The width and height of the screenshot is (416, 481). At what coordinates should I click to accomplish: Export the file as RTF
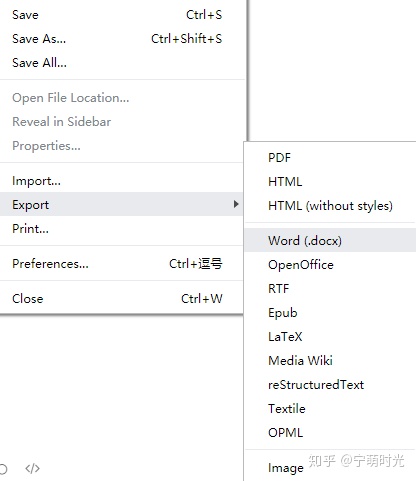[330, 289]
